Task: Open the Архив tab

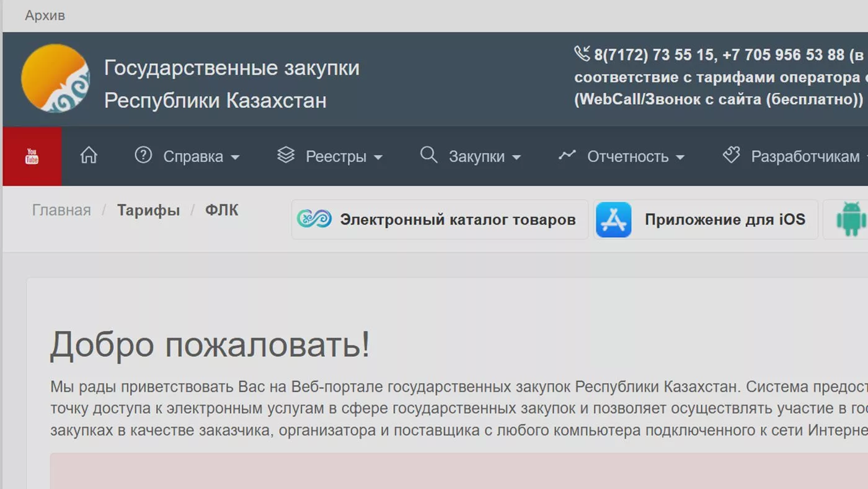Action: (x=45, y=16)
